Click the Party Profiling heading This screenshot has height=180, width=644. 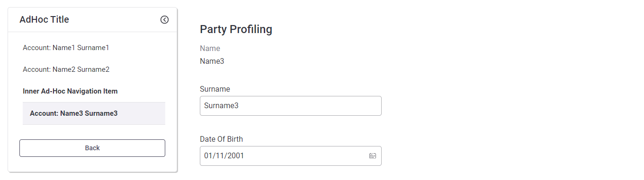pyautogui.click(x=236, y=29)
